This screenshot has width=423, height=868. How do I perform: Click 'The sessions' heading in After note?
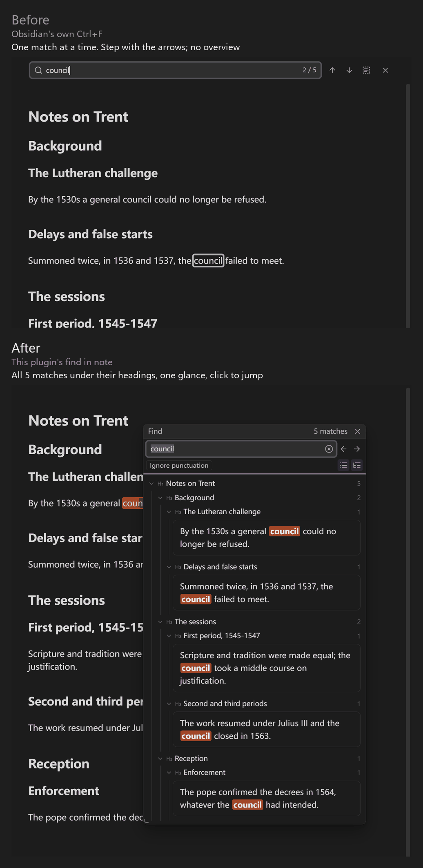[x=67, y=600]
